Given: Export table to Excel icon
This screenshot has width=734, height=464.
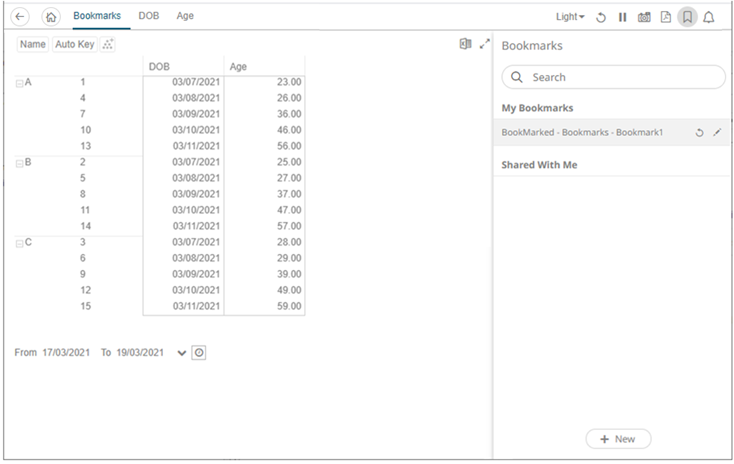Looking at the screenshot, I should pyautogui.click(x=465, y=44).
